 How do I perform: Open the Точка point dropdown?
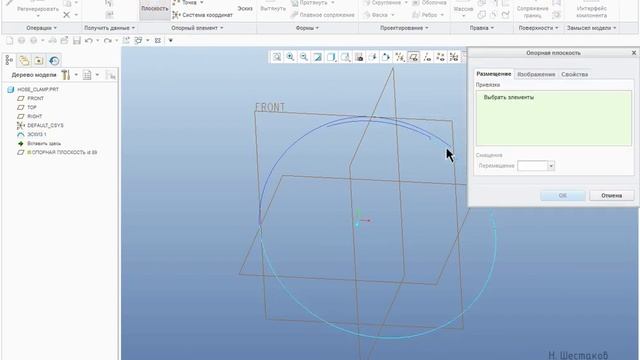[202, 2]
